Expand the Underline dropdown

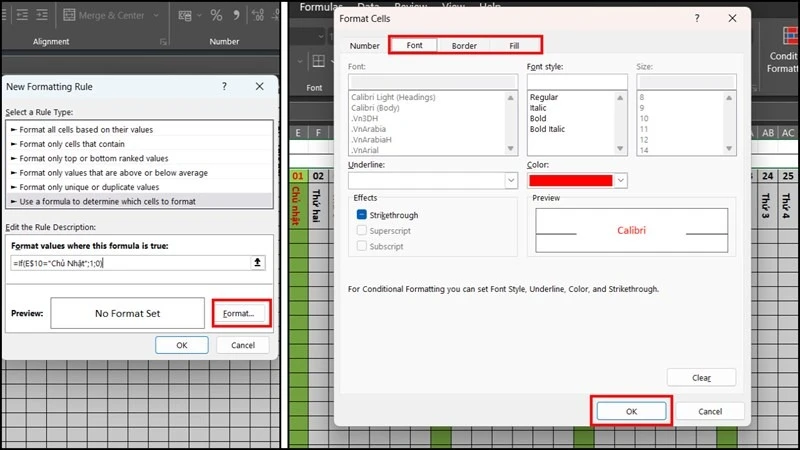[511, 181]
